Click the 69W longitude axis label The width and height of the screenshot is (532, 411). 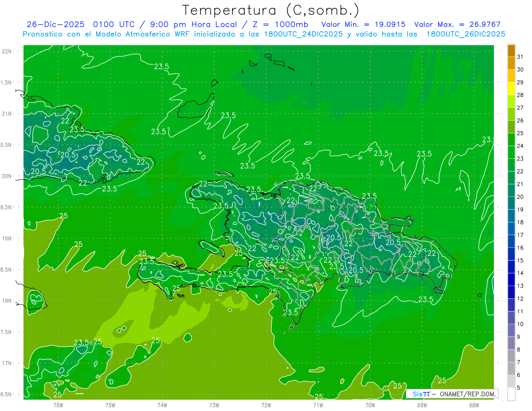point(422,405)
